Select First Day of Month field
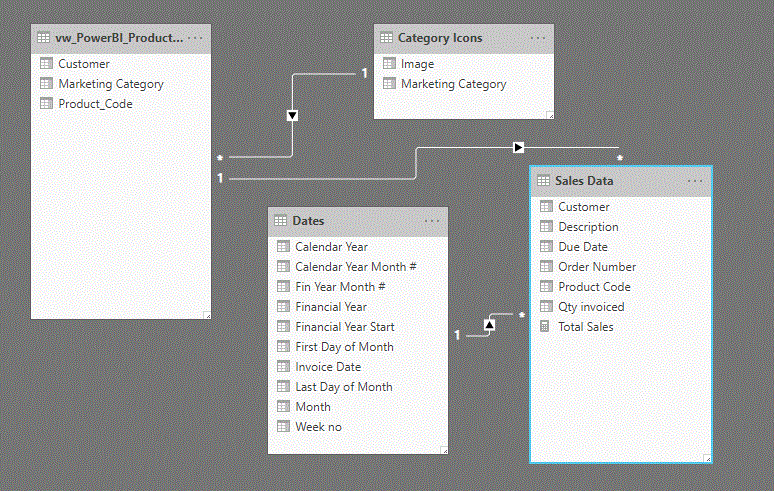This screenshot has width=774, height=491. (x=358, y=347)
